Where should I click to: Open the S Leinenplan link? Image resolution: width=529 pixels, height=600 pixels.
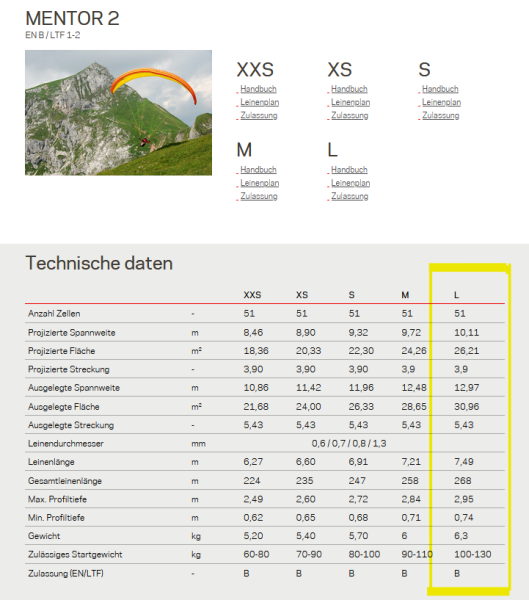click(441, 103)
